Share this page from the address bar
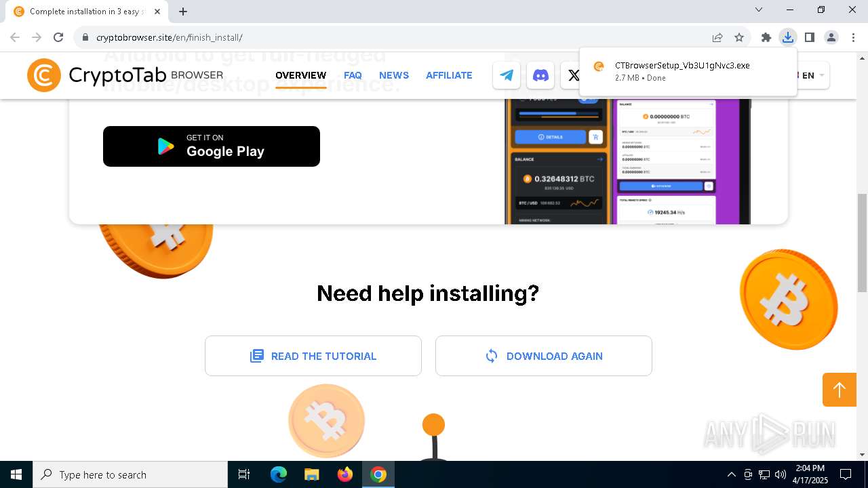868x488 pixels. tap(717, 37)
